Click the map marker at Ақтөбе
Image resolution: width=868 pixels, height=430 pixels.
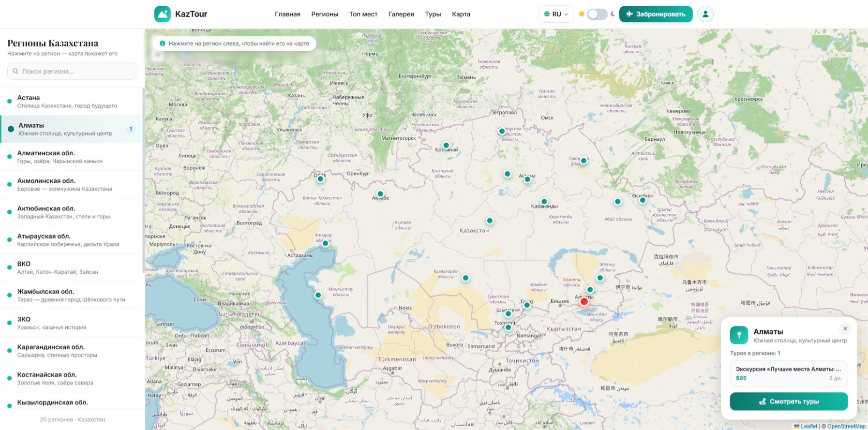(380, 194)
